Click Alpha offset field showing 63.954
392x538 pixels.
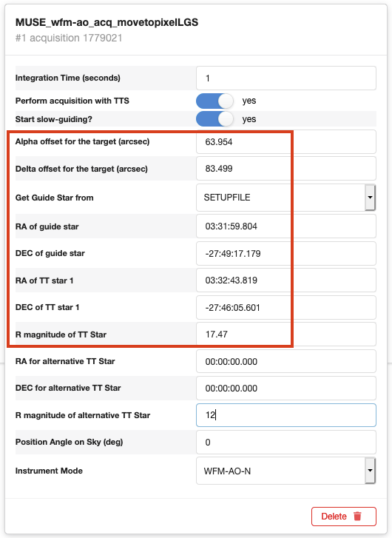click(x=286, y=141)
